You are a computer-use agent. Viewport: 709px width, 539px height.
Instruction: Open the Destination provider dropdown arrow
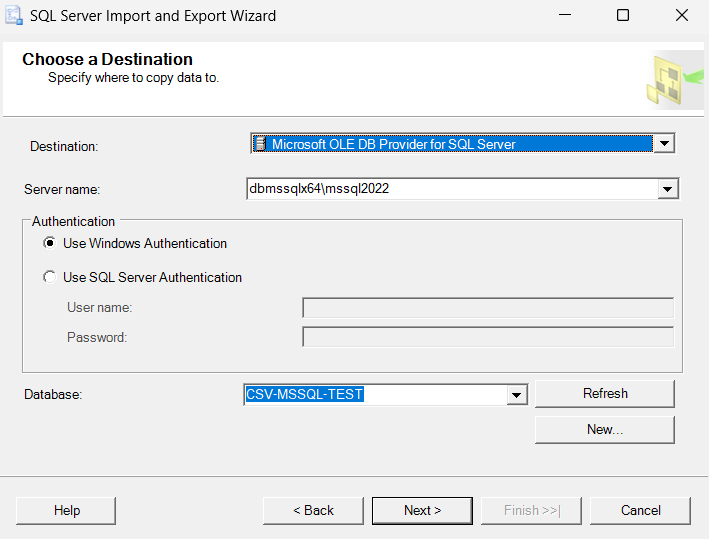point(664,144)
